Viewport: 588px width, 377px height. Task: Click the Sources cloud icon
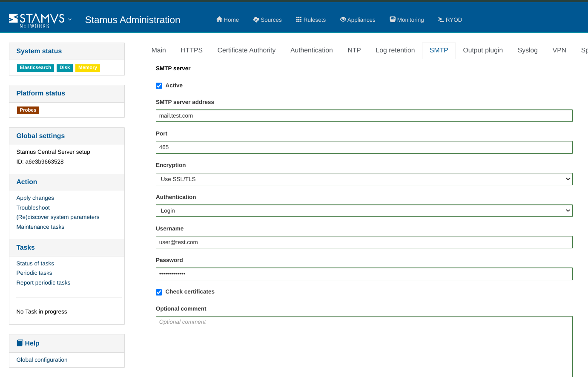point(256,20)
